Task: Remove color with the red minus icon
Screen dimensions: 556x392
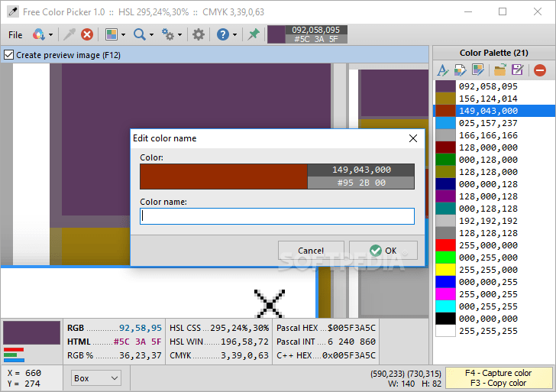Action: coord(540,70)
